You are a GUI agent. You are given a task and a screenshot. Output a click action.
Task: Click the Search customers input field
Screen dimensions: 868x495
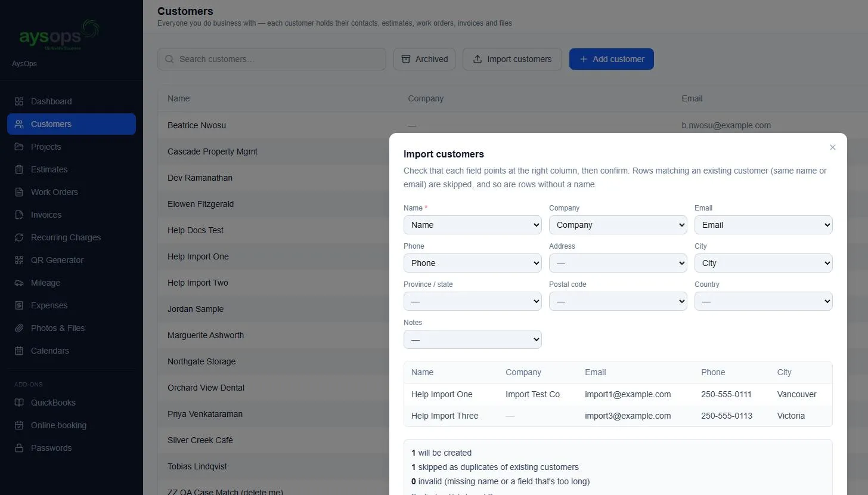[272, 59]
